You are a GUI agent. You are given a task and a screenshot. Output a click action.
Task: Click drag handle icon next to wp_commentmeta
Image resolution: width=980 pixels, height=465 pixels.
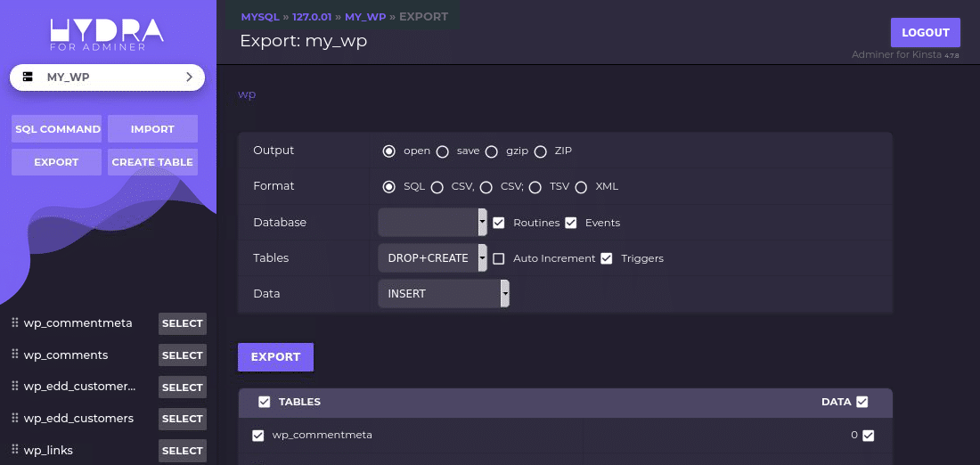click(x=15, y=322)
